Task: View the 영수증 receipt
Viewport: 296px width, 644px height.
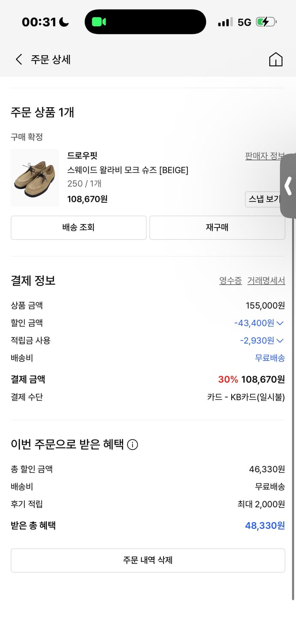Action: (230, 280)
